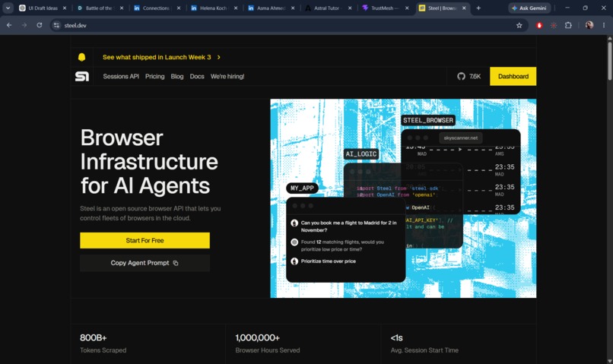Image resolution: width=613 pixels, height=364 pixels.
Task: Switch to the UI Draft Ideas tab
Action: tap(43, 8)
